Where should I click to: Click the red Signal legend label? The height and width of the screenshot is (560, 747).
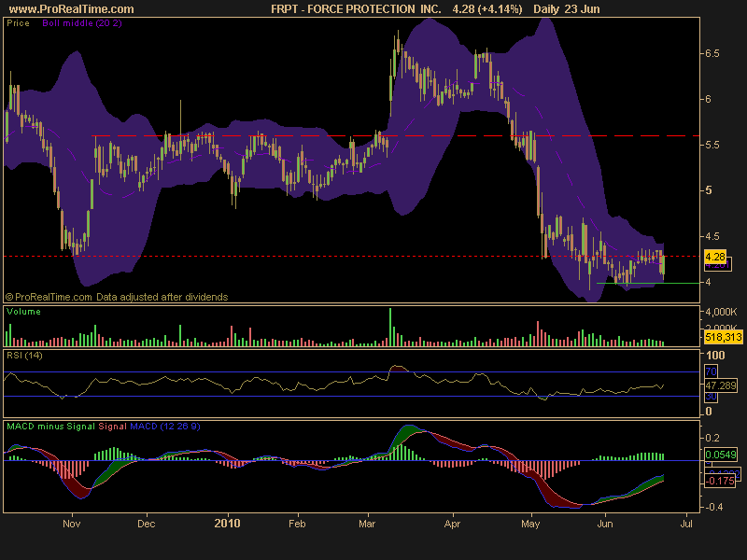[x=112, y=427]
